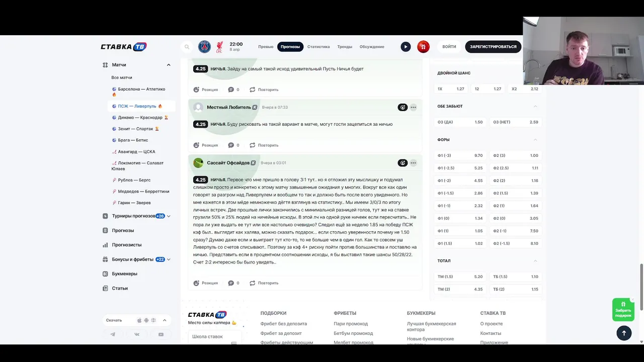Image resolution: width=644 pixels, height=362 pixels.
Task: Click the Войти button
Action: pyautogui.click(x=449, y=47)
